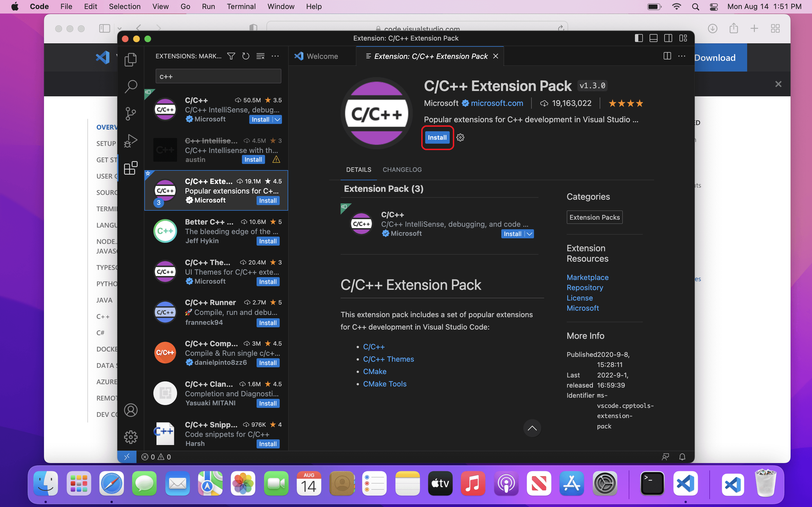Image resolution: width=812 pixels, height=507 pixels.
Task: Open Install dropdown for C/C++ in Extension Pack
Action: point(529,234)
